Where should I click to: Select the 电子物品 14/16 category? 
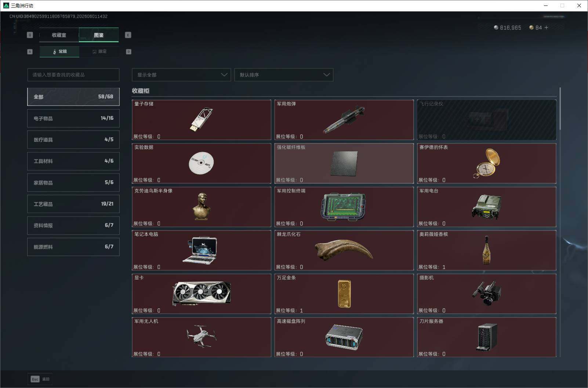pyautogui.click(x=73, y=118)
